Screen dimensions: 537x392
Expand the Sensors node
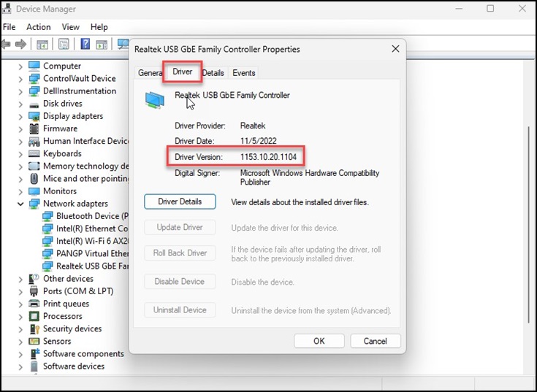[x=20, y=342]
